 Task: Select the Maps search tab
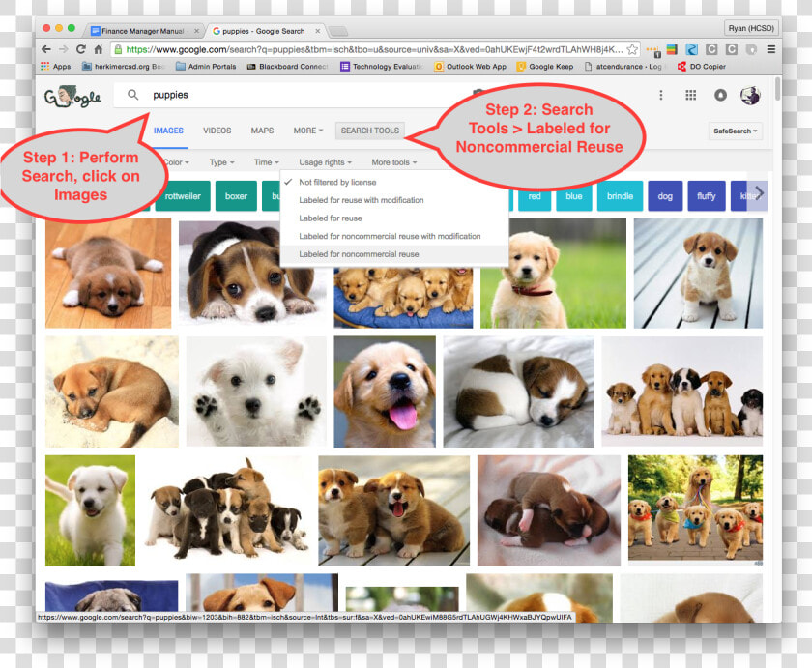tap(262, 131)
